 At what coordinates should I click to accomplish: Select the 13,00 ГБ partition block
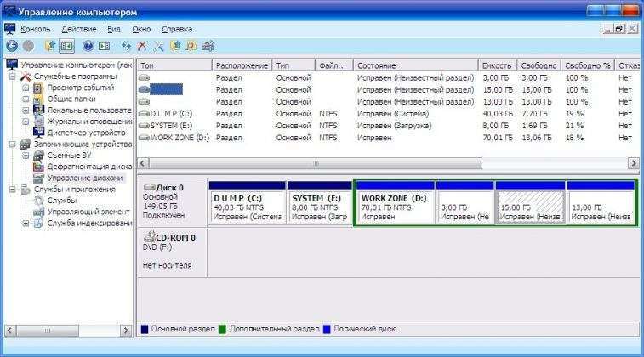pos(601,202)
